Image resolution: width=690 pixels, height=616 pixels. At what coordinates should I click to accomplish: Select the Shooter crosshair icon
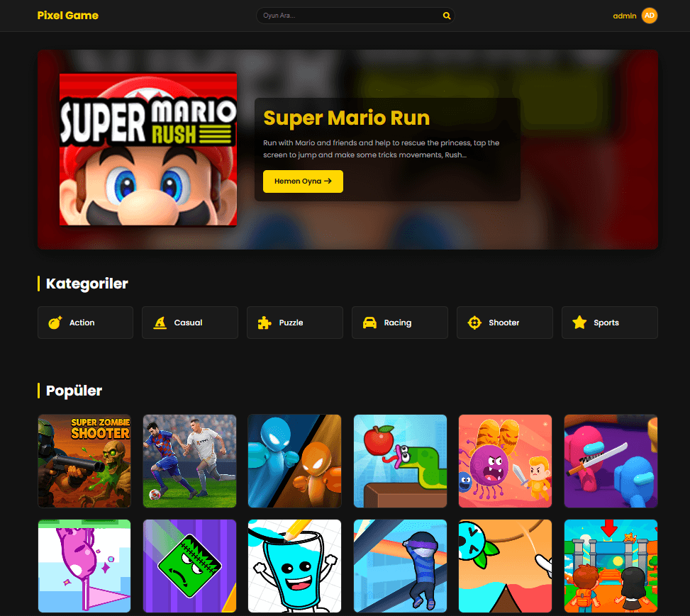[474, 323]
